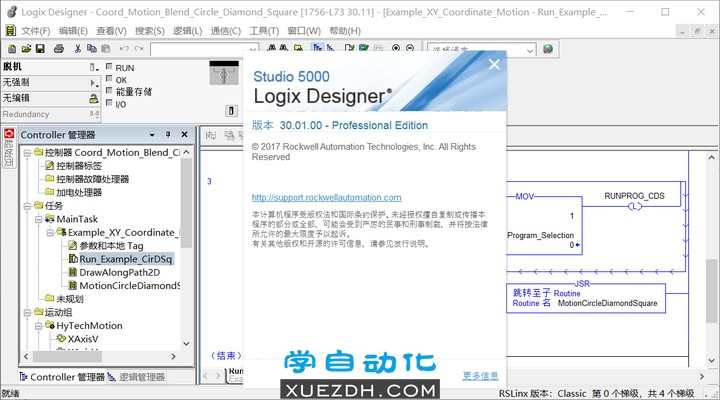The height and width of the screenshot is (400, 720).
Task: Collapse the 运动组 tree node
Action: click(27, 312)
